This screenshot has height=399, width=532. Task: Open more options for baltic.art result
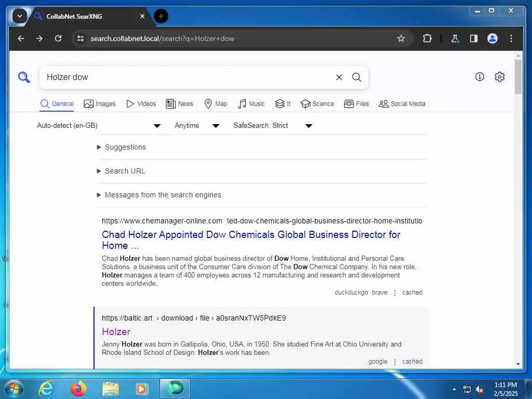(395, 362)
